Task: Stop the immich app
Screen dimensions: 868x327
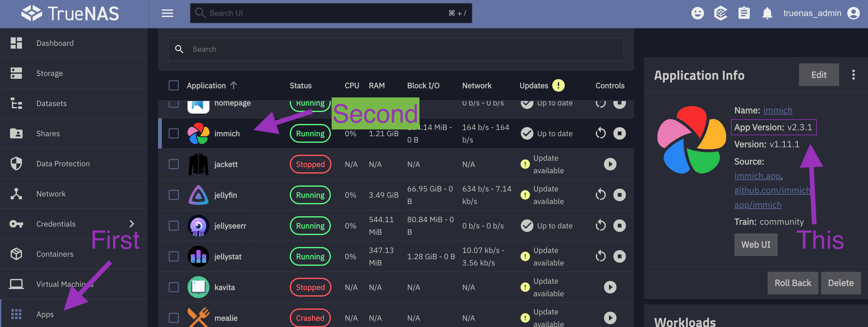Action: pos(619,133)
